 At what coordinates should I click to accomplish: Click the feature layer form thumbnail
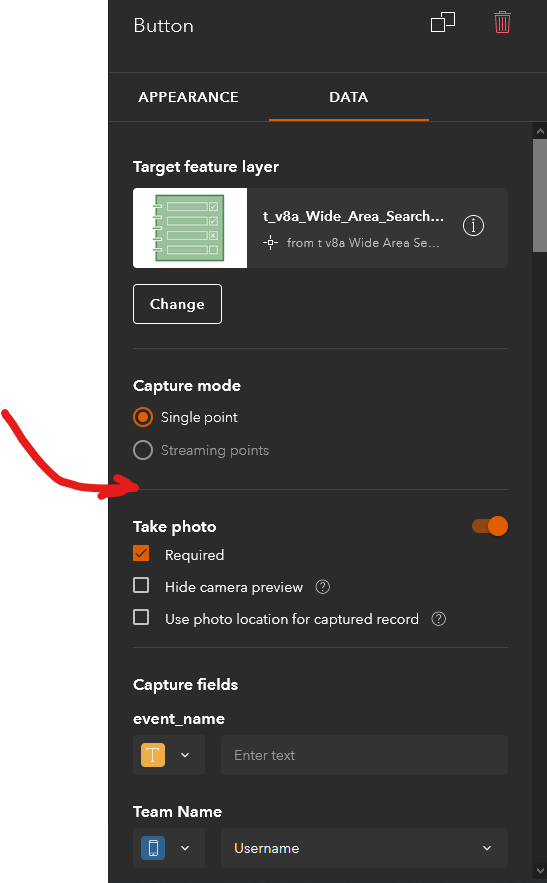coord(190,228)
